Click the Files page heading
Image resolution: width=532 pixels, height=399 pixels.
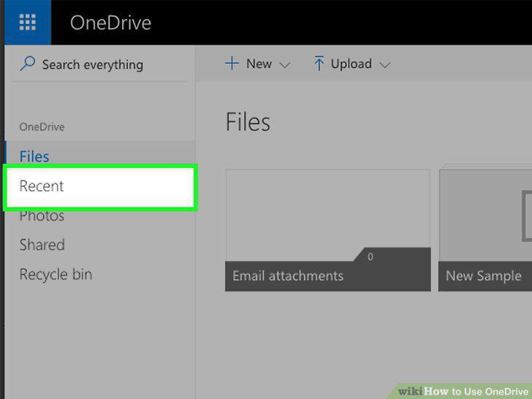pyautogui.click(x=248, y=122)
